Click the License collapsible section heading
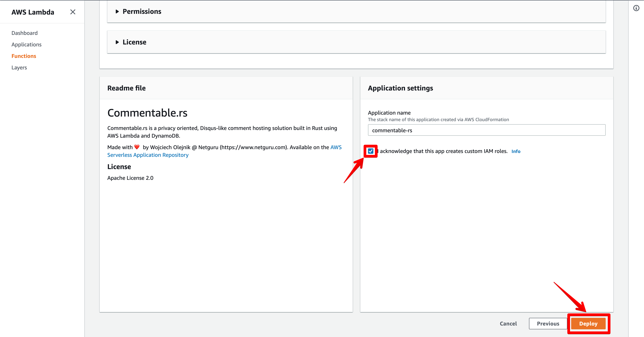This screenshot has width=644, height=337. 134,42
